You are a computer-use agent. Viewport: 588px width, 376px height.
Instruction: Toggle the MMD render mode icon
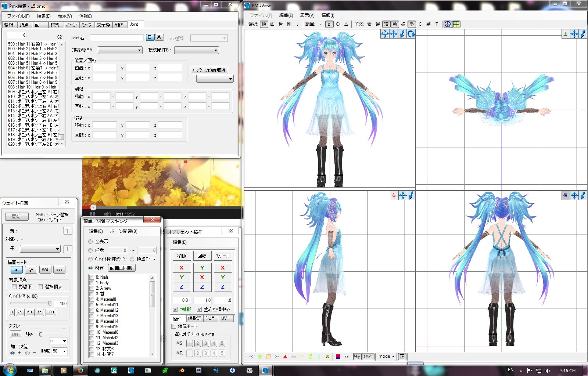point(357,357)
